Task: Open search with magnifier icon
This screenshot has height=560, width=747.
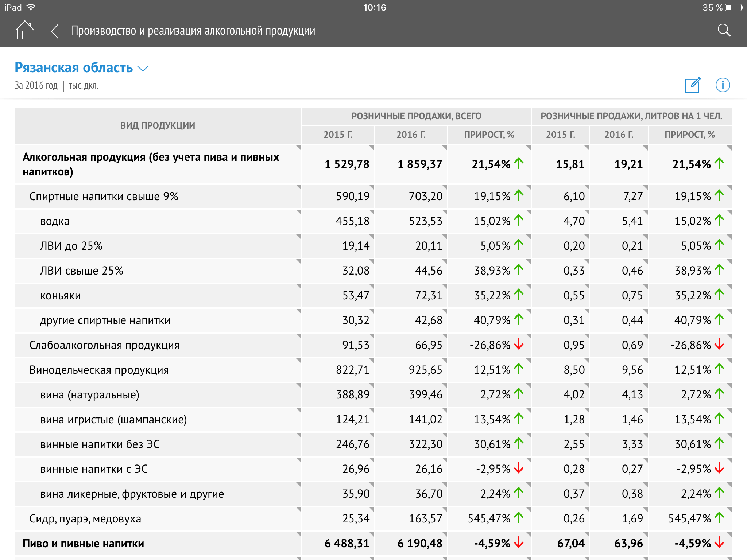Action: 724,30
